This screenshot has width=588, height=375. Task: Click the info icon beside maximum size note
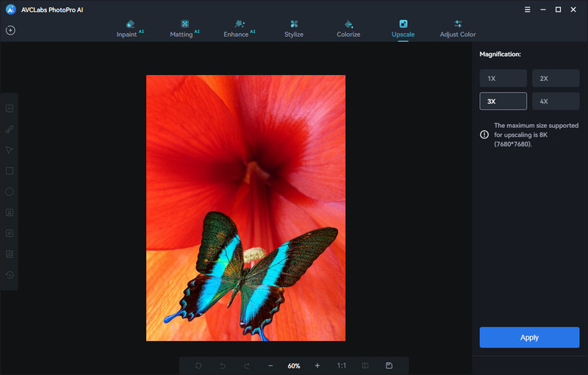point(484,135)
